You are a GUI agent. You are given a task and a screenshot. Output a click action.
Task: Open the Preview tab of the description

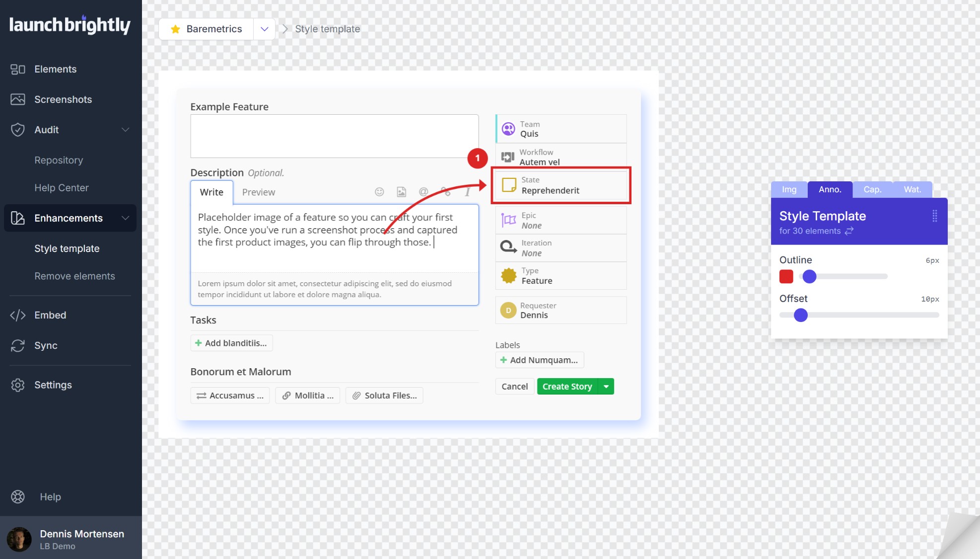click(x=259, y=192)
